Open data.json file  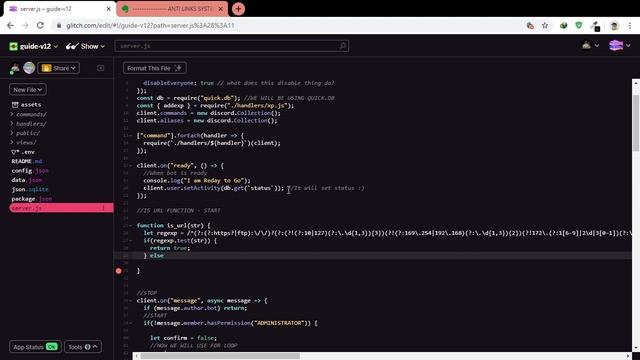coord(27,180)
